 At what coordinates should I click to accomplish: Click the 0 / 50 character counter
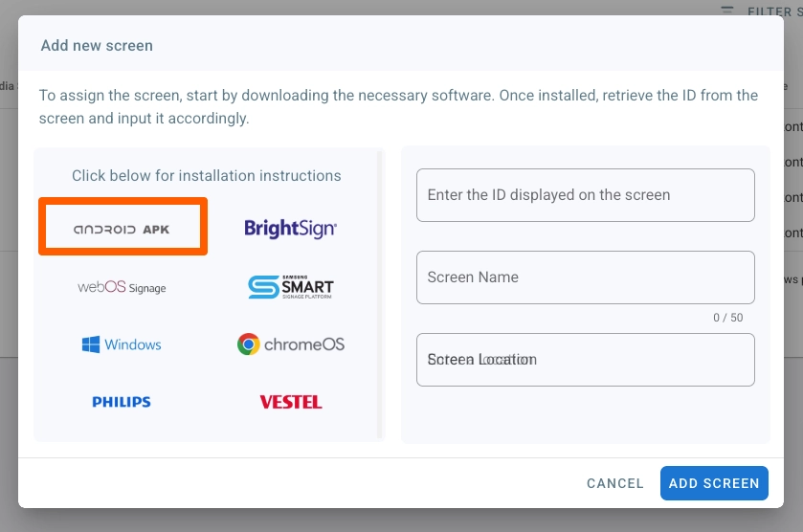coord(727,318)
